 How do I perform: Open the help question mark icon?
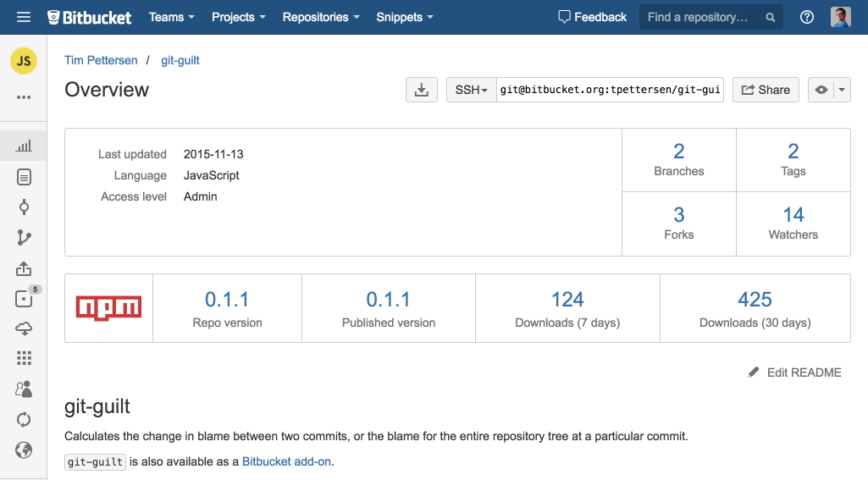(x=806, y=17)
